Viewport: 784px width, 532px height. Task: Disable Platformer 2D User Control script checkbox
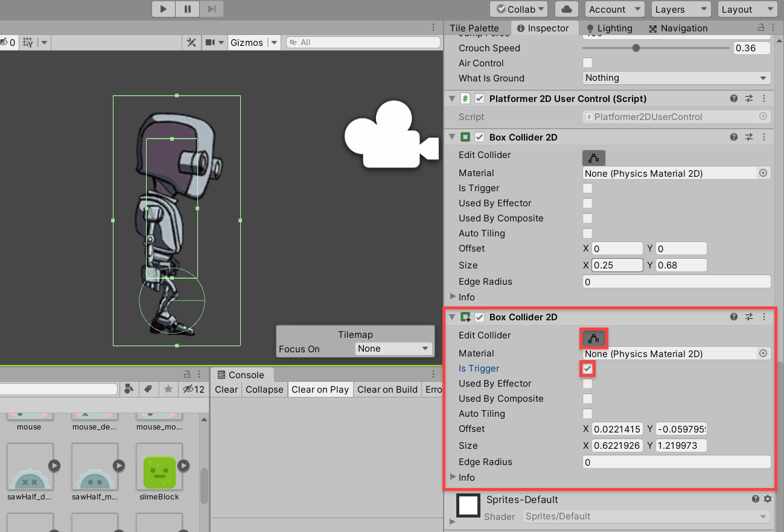[x=480, y=98]
